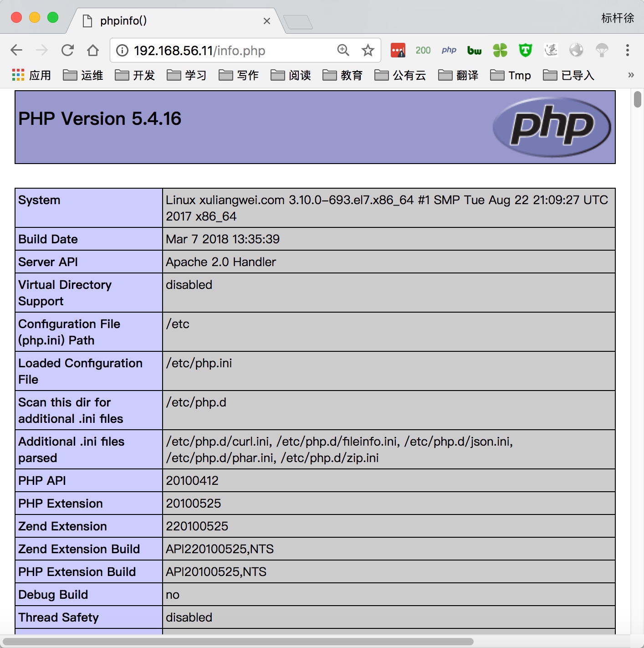Open the 学习 bookmark folder

(x=187, y=75)
